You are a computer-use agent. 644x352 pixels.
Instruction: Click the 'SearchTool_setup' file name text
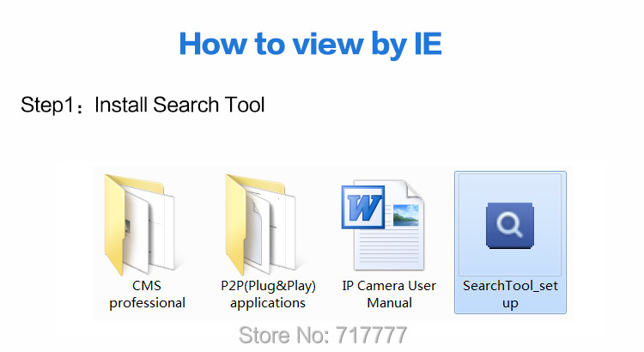[510, 294]
